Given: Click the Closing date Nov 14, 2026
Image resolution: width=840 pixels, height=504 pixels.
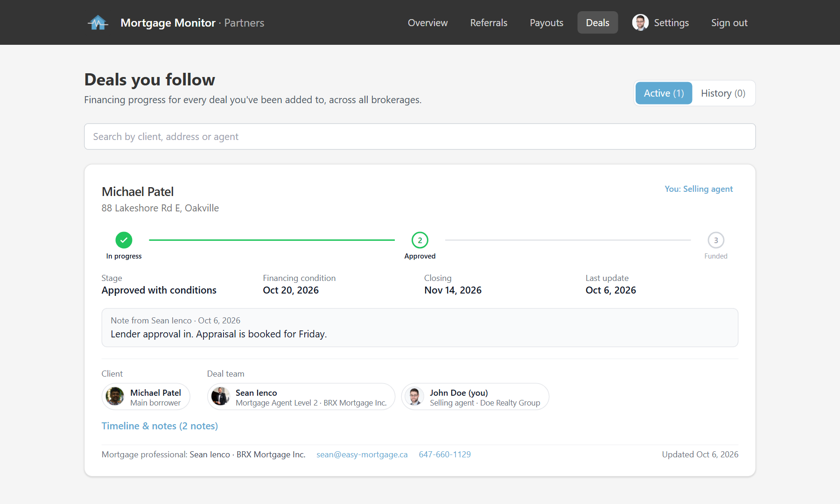Looking at the screenshot, I should tap(453, 290).
